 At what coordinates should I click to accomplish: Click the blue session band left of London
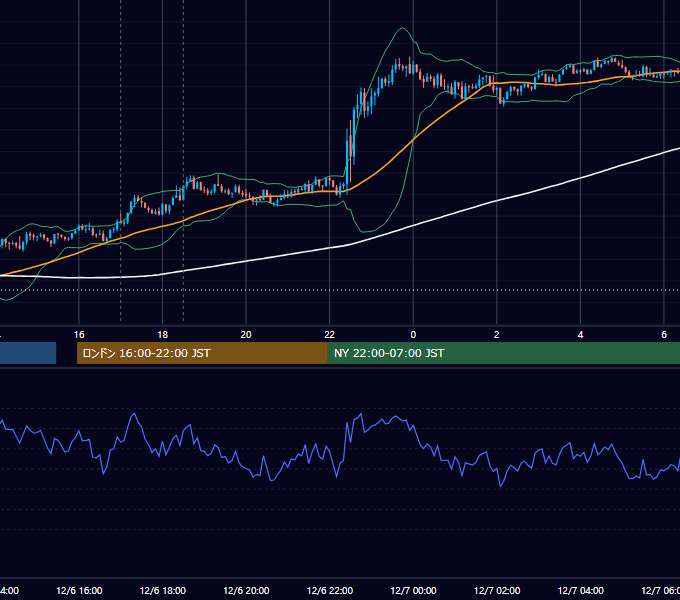pos(28,353)
